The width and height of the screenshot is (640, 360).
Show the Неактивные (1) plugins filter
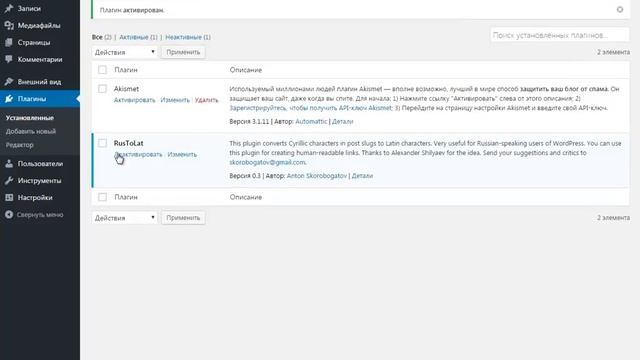pyautogui.click(x=188, y=37)
